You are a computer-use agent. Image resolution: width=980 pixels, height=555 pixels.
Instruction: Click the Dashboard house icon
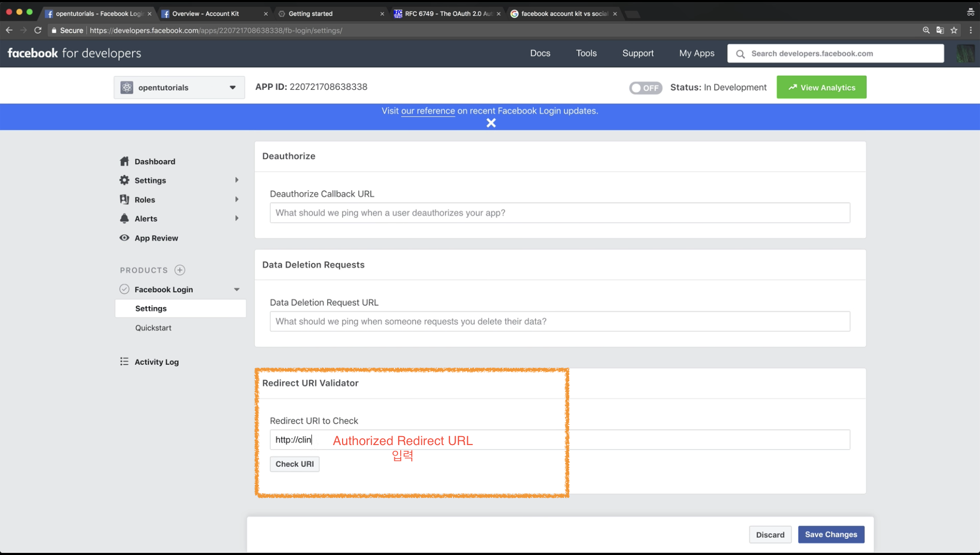pos(124,161)
